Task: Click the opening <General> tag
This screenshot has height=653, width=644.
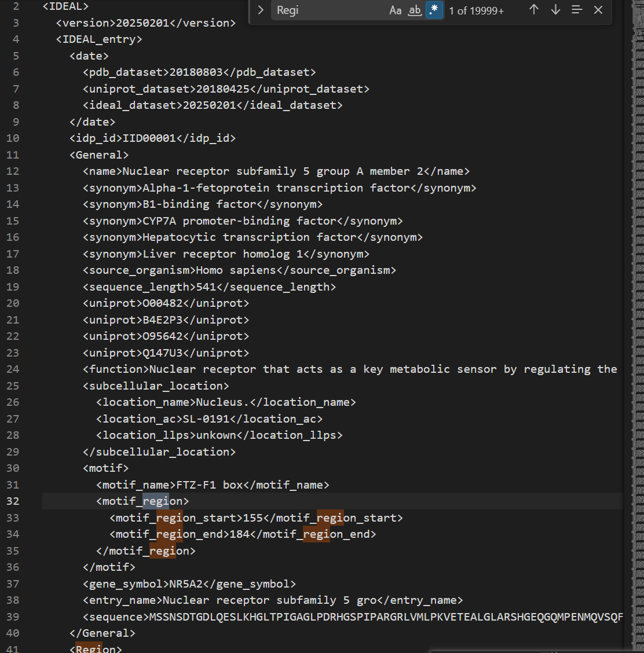Action: click(x=99, y=155)
